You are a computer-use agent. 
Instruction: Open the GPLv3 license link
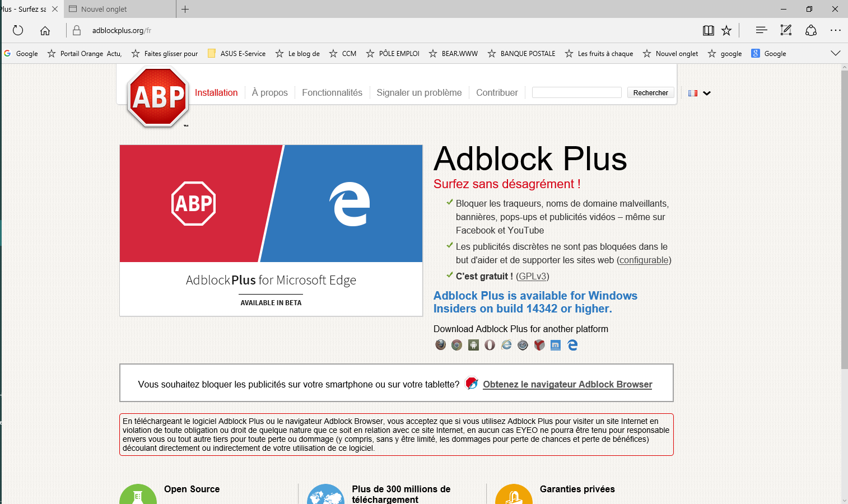click(533, 277)
